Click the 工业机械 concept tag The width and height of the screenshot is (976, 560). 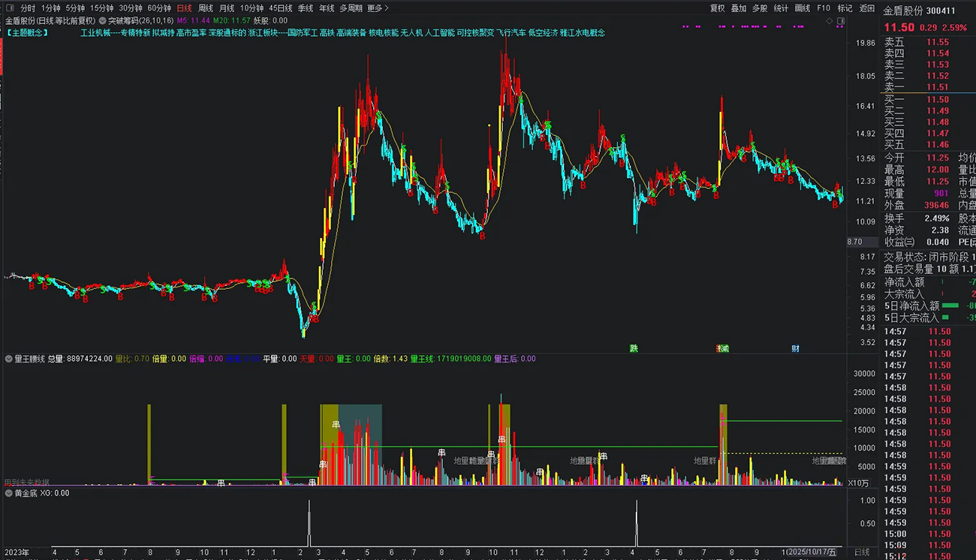tap(95, 32)
